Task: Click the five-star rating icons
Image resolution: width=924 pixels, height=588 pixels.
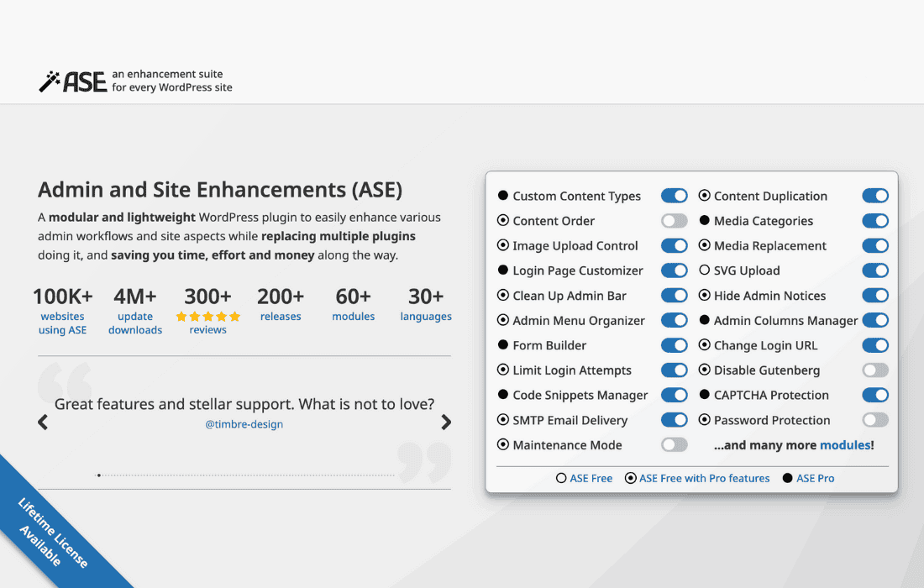Action: pos(208,317)
